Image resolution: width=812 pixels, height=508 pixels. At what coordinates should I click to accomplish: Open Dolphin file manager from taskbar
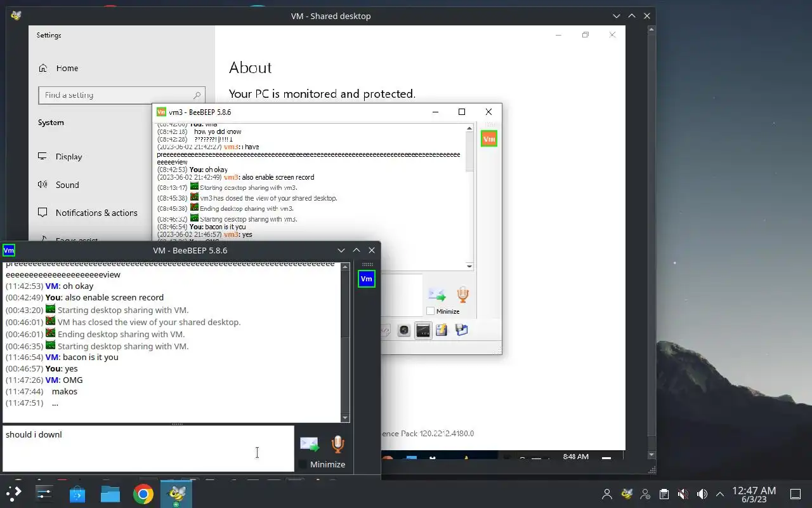coord(110,493)
